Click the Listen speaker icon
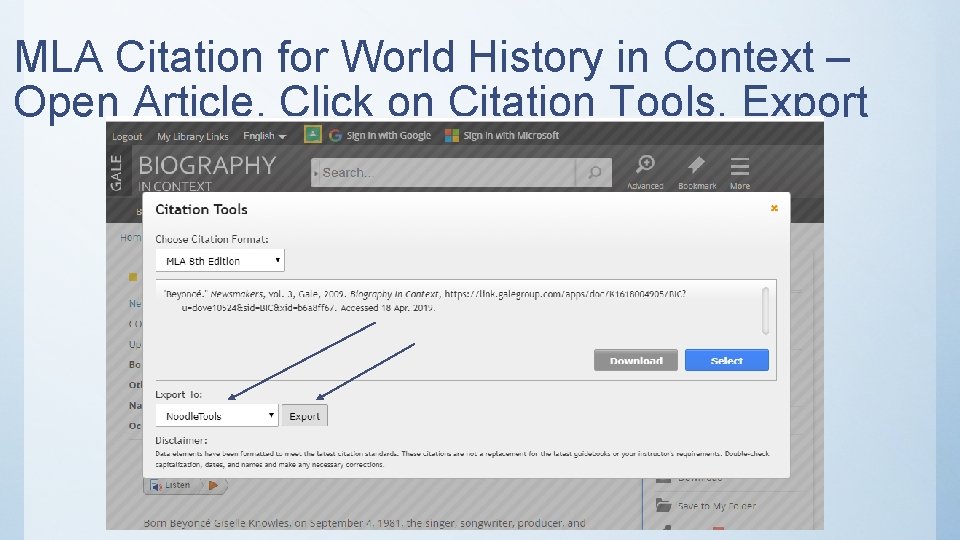The image size is (960, 540). coord(156,486)
